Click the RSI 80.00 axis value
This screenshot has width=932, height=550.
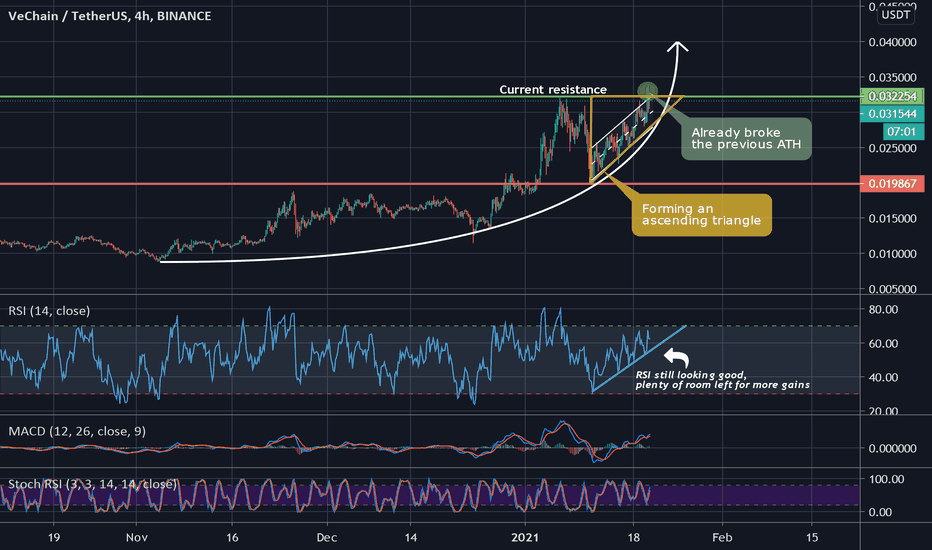(x=883, y=310)
